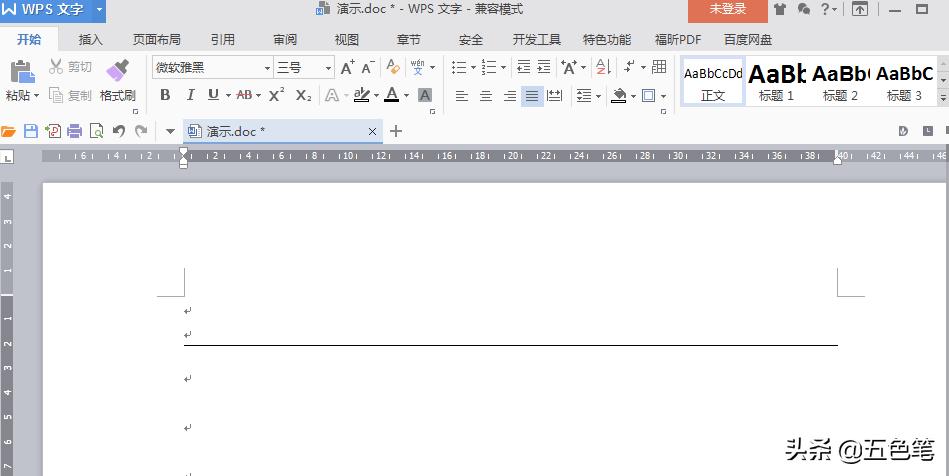Toggle strikethrough AB formatting
The width and height of the screenshot is (949, 476).
coord(245,95)
